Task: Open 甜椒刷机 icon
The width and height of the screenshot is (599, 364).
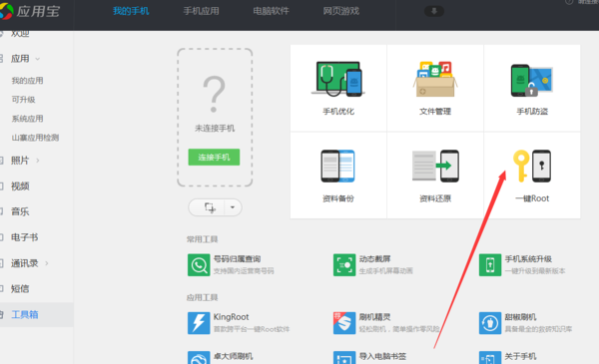Action: pos(490,323)
